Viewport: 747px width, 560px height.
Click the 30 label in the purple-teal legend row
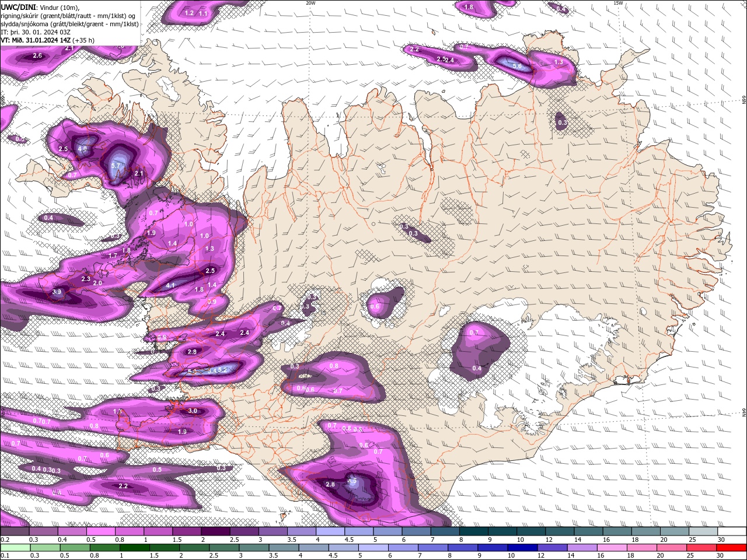(721, 540)
